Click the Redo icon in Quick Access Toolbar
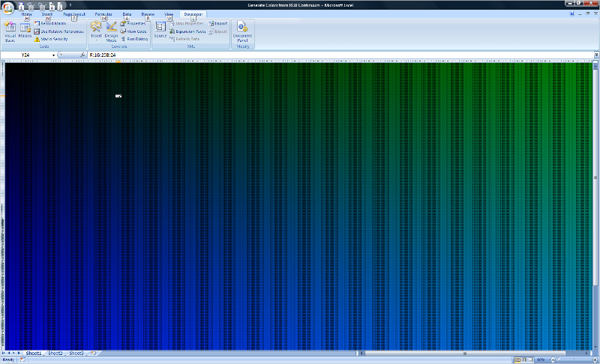The image size is (600, 364). [42, 6]
